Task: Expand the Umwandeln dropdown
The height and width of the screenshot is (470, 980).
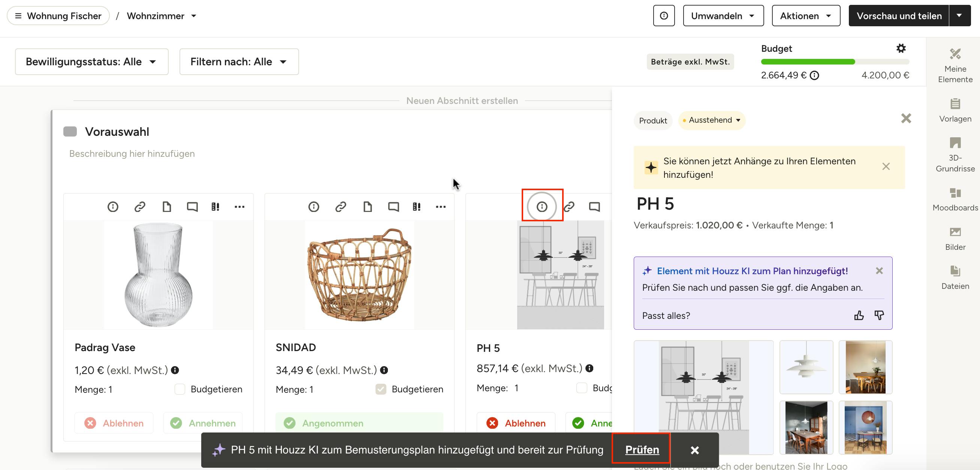Action: pyautogui.click(x=723, y=16)
